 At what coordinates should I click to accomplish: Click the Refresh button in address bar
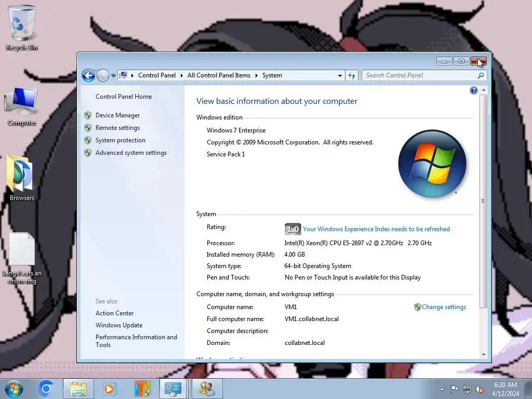click(352, 76)
